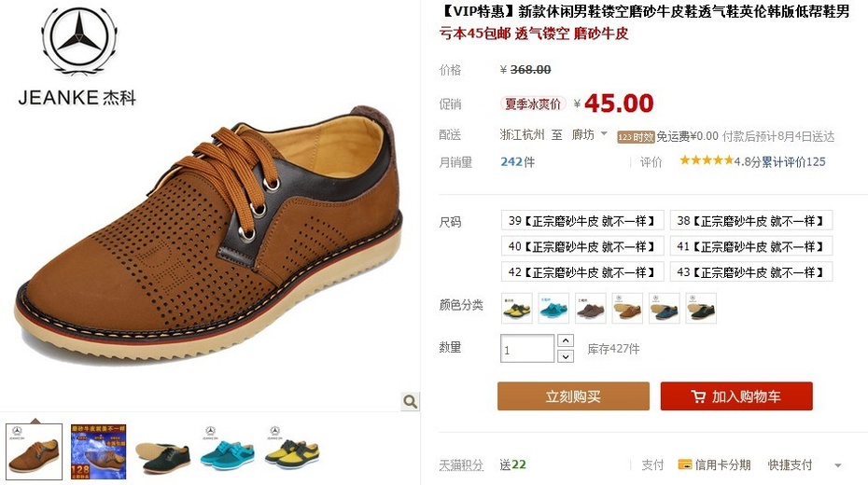Open the 廊坊 delivery destination dropdown
This screenshot has height=485, width=868.
point(590,134)
